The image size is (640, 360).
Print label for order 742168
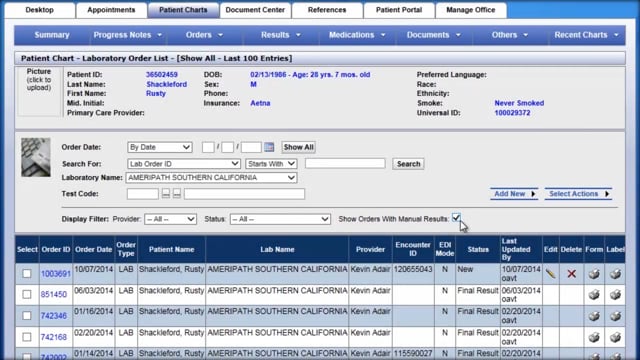pyautogui.click(x=615, y=337)
